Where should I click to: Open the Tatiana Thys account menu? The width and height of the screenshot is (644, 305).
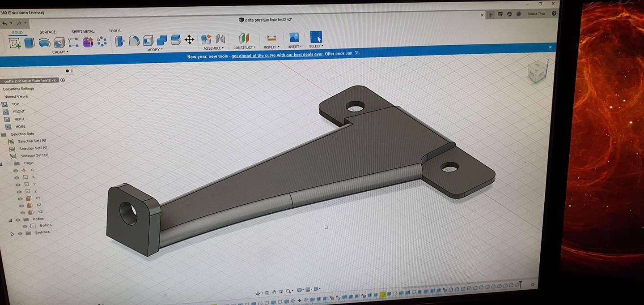pyautogui.click(x=536, y=14)
